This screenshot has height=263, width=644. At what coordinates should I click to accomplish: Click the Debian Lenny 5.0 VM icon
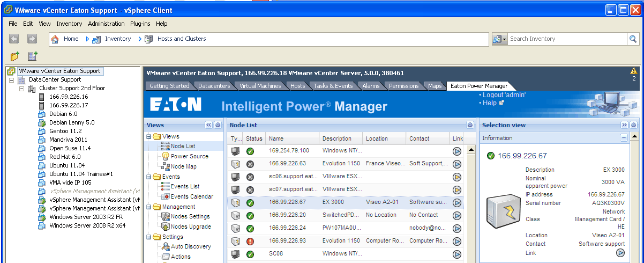42,122
